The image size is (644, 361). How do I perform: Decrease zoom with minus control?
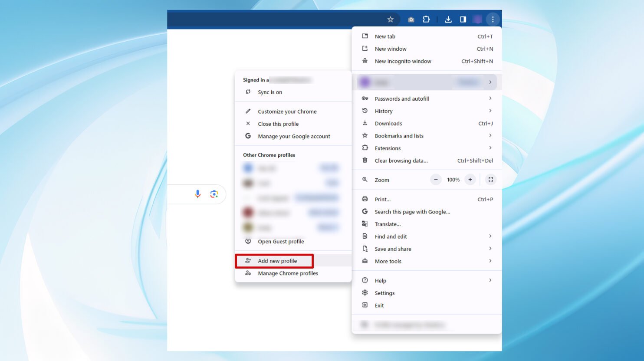click(436, 179)
